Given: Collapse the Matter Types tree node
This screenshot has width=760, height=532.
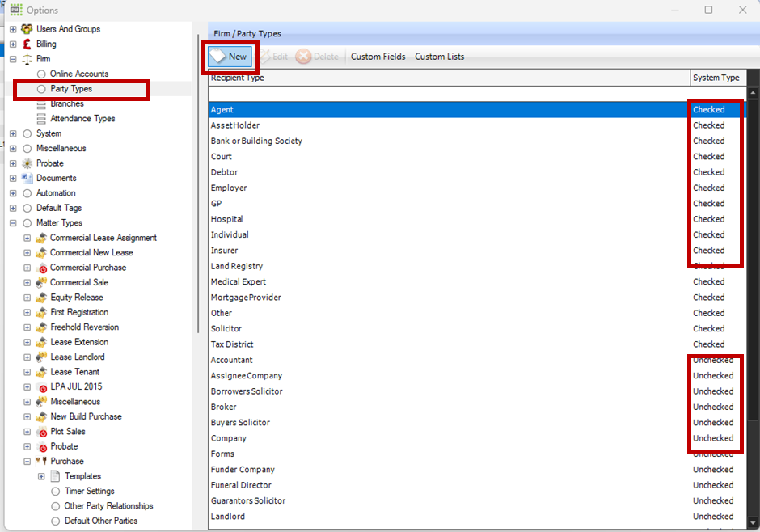Looking at the screenshot, I should point(13,223).
